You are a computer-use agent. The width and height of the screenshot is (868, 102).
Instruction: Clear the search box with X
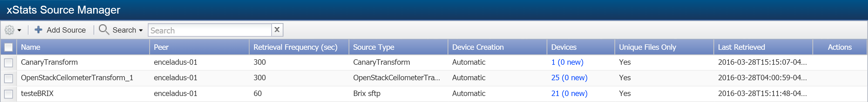tap(277, 30)
